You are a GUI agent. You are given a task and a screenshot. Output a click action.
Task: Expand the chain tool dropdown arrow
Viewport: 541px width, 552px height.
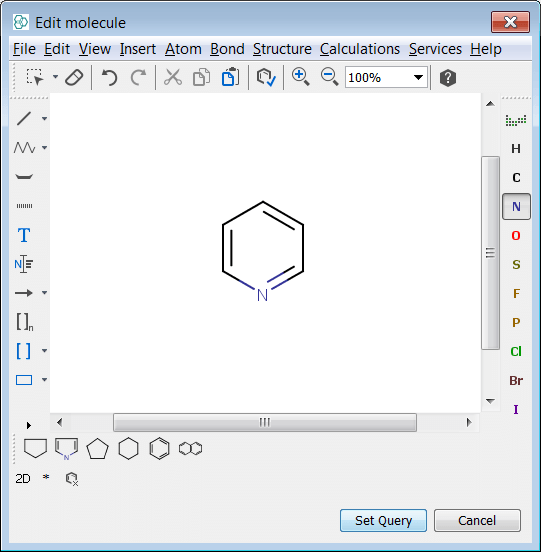[44, 148]
